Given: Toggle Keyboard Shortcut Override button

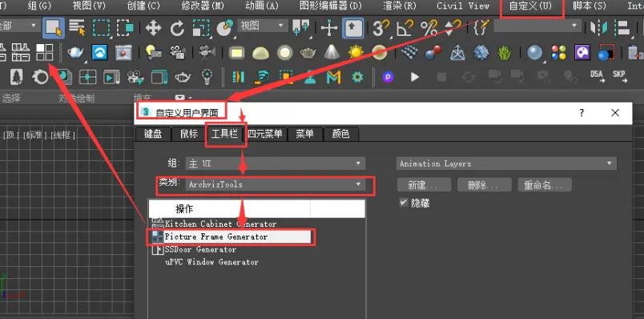Looking at the screenshot, I should point(353,28).
